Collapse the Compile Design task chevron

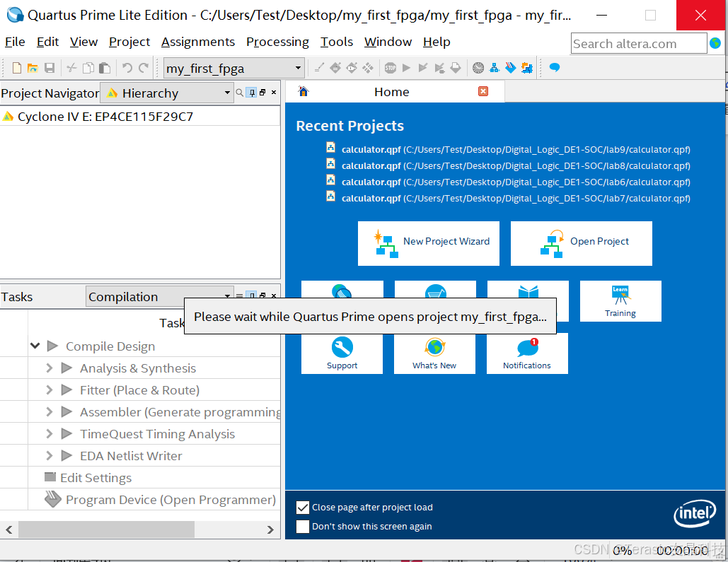(x=35, y=346)
